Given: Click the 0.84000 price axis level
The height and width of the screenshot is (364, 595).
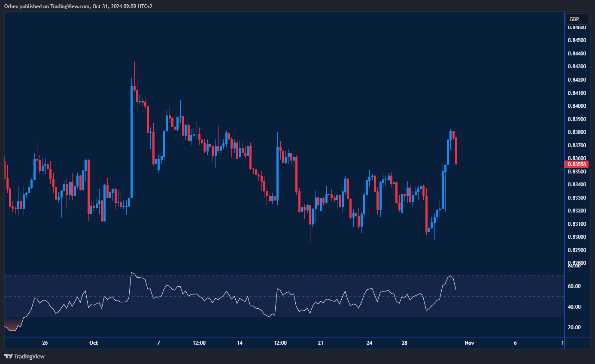Looking at the screenshot, I should 577,106.
